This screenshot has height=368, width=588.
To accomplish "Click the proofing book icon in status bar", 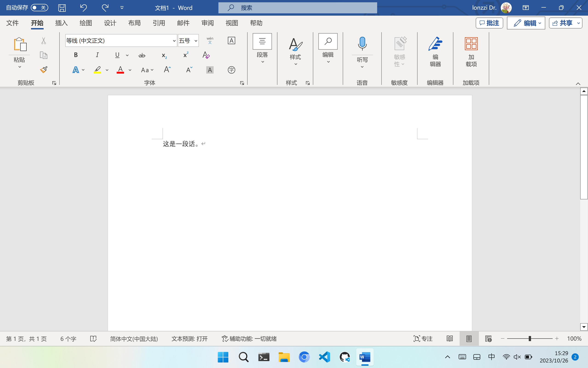I will click(x=93, y=339).
